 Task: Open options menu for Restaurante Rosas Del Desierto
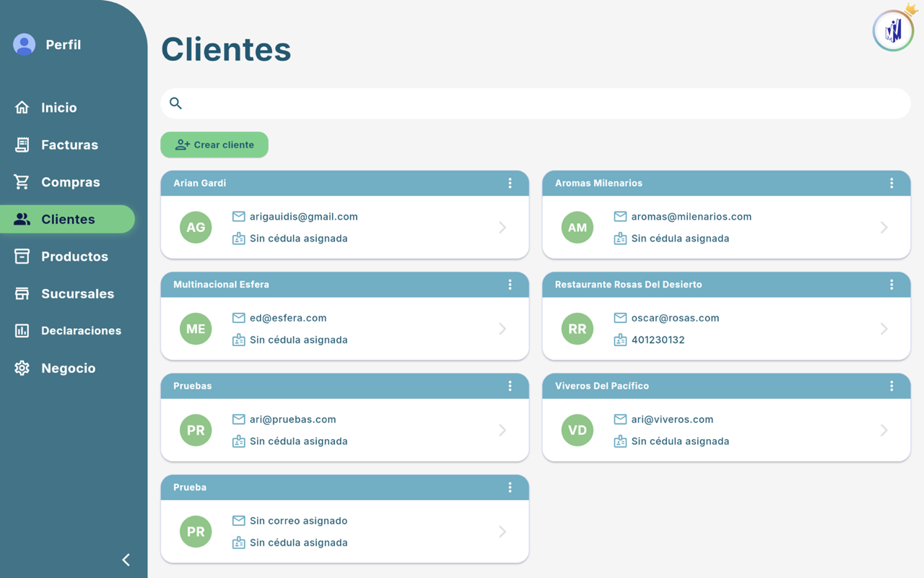point(892,285)
